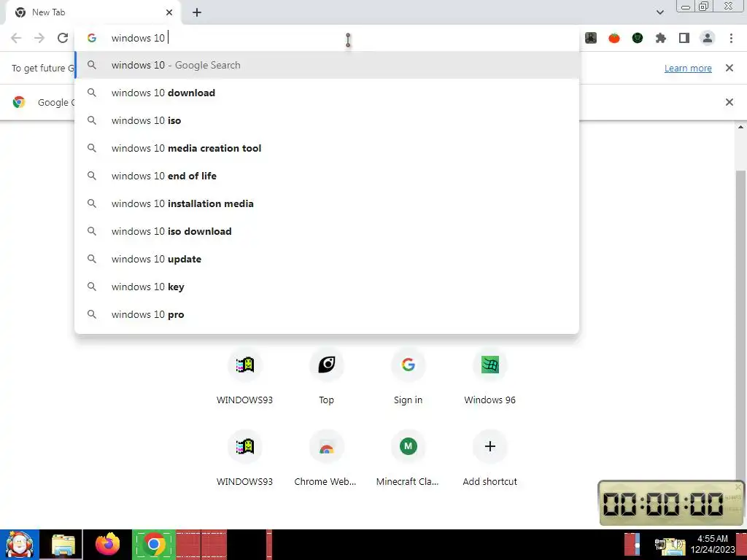Click the red tomato extension icon

pyautogui.click(x=614, y=38)
